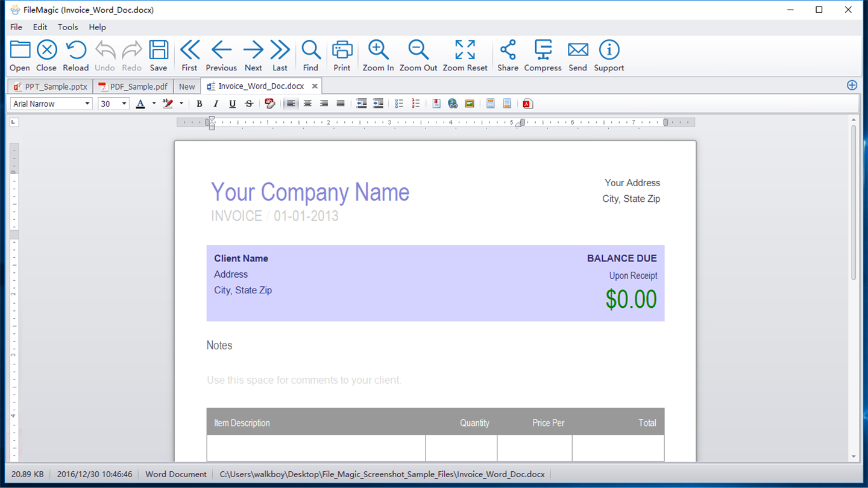
Task: Click the insert hyperlink globe icon
Action: (453, 104)
